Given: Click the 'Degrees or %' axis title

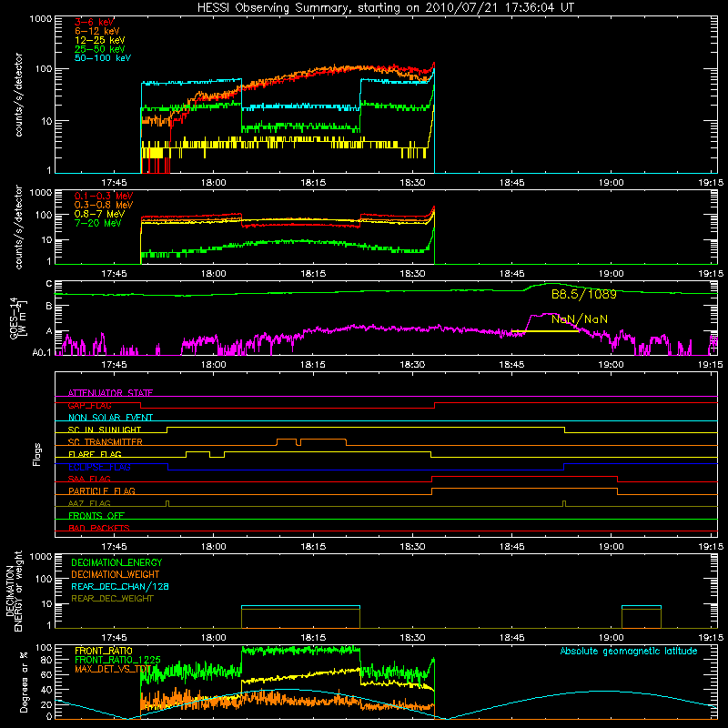Looking at the screenshot, I should pos(24,682).
